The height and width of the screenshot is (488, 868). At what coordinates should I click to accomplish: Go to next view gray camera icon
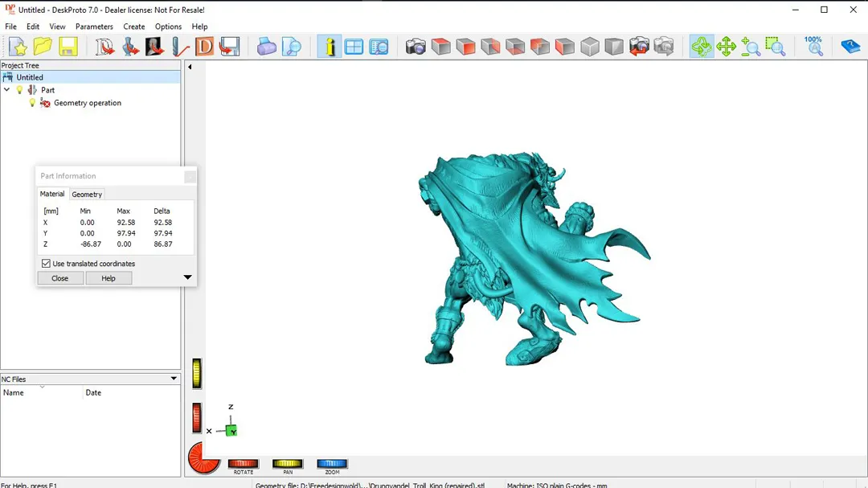[x=664, y=47]
